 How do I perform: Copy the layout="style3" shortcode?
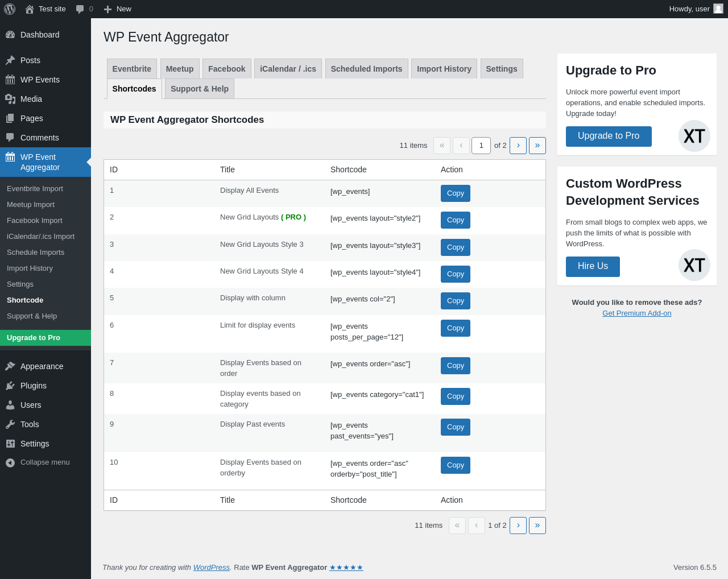[x=456, y=247]
